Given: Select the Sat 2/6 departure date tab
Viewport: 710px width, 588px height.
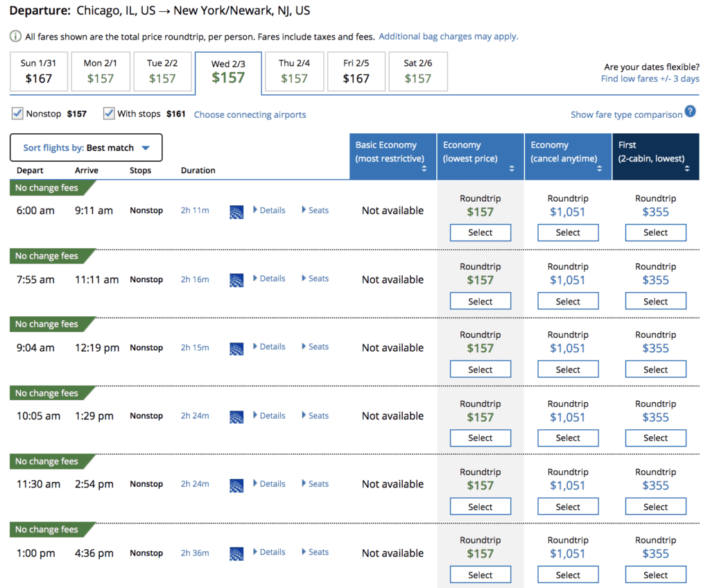Looking at the screenshot, I should tap(418, 71).
